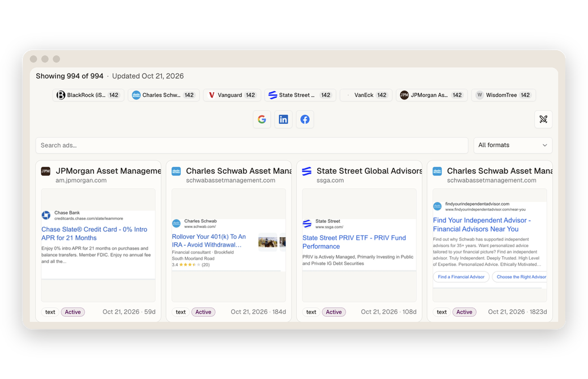Click 'Showing 994 of 994' text

coord(70,76)
